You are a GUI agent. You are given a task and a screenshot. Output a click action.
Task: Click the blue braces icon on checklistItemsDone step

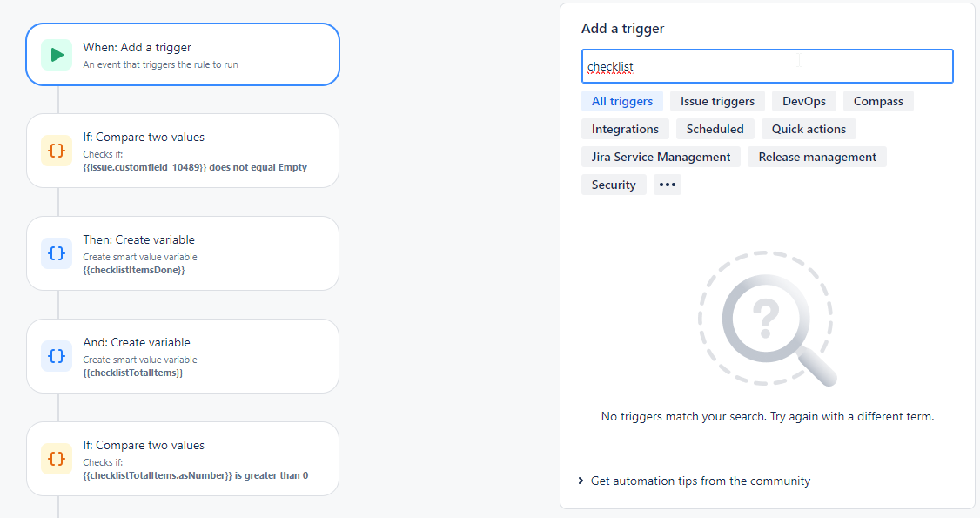[56, 252]
